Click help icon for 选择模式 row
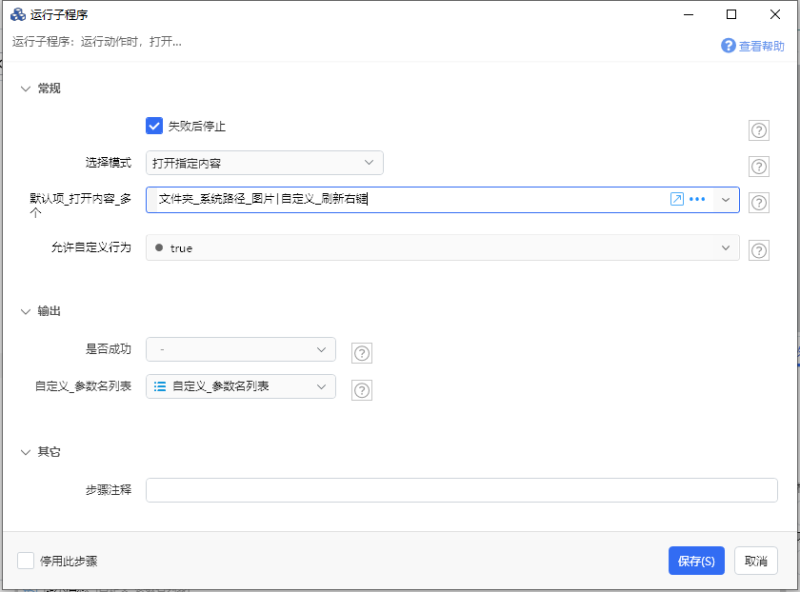 759,167
